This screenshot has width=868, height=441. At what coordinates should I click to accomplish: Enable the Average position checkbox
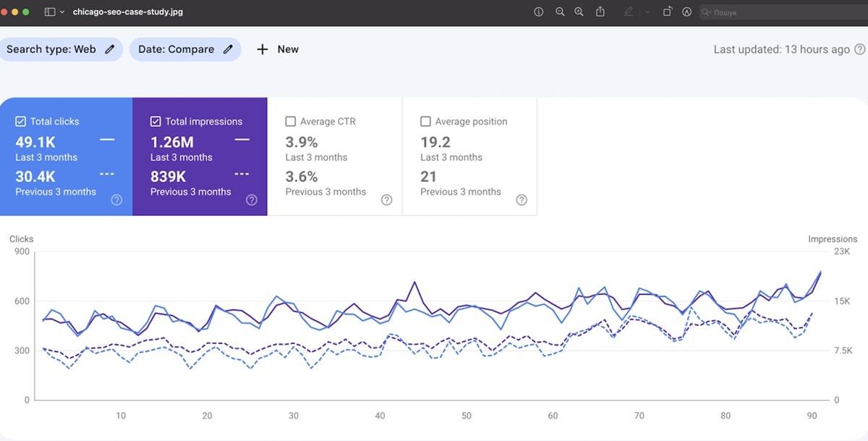(x=425, y=122)
